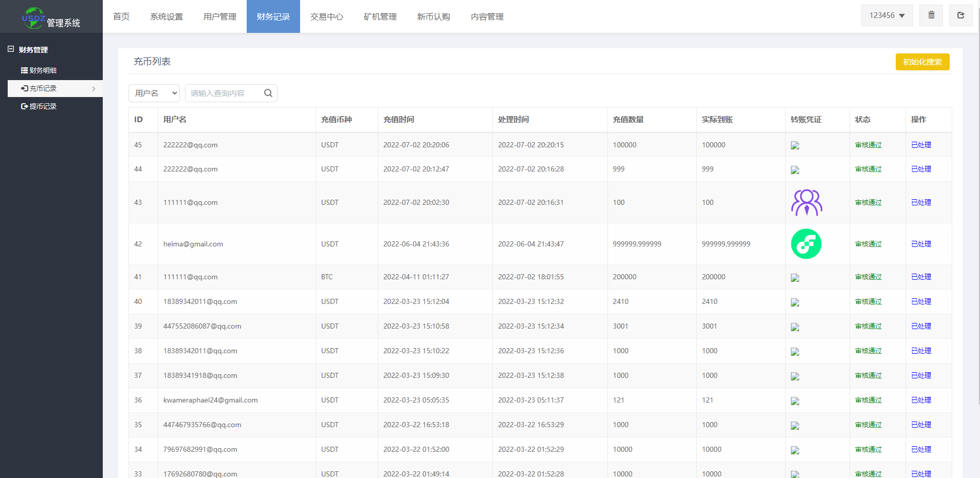Go to 系统设置 in top navigation
The image size is (980, 478).
(167, 17)
